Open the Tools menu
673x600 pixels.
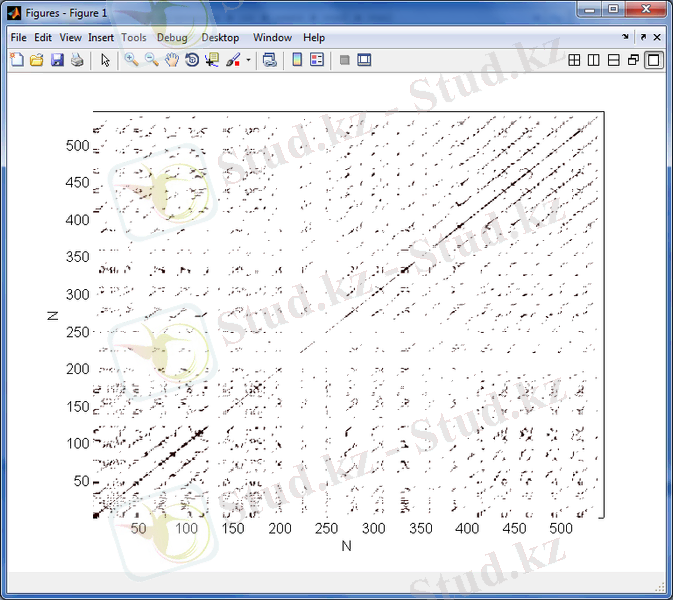[134, 38]
